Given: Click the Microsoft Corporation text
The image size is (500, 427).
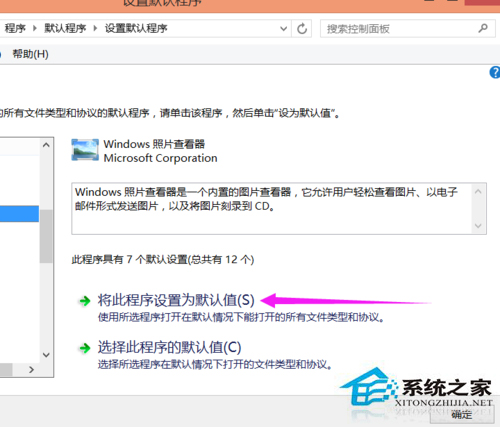Looking at the screenshot, I should tap(160, 158).
